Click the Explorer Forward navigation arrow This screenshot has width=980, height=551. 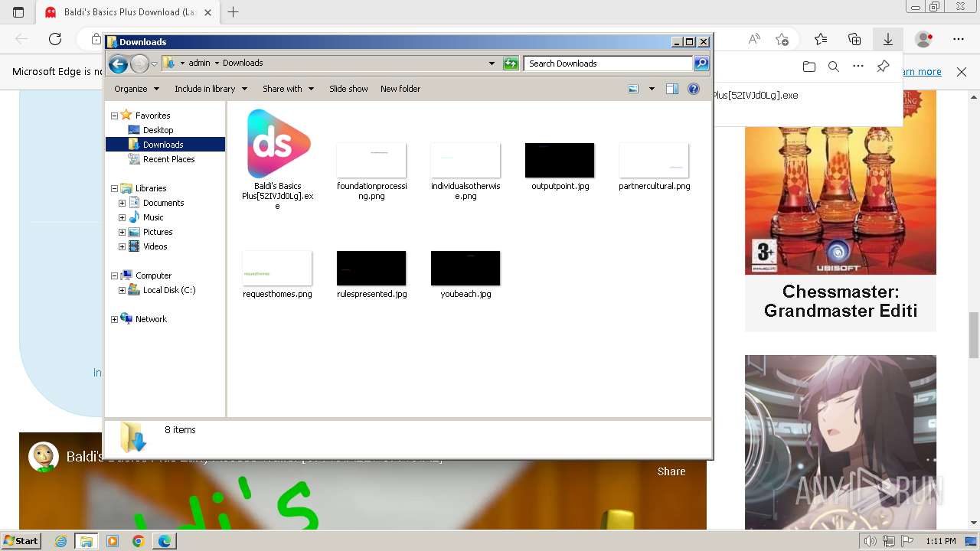pos(139,64)
